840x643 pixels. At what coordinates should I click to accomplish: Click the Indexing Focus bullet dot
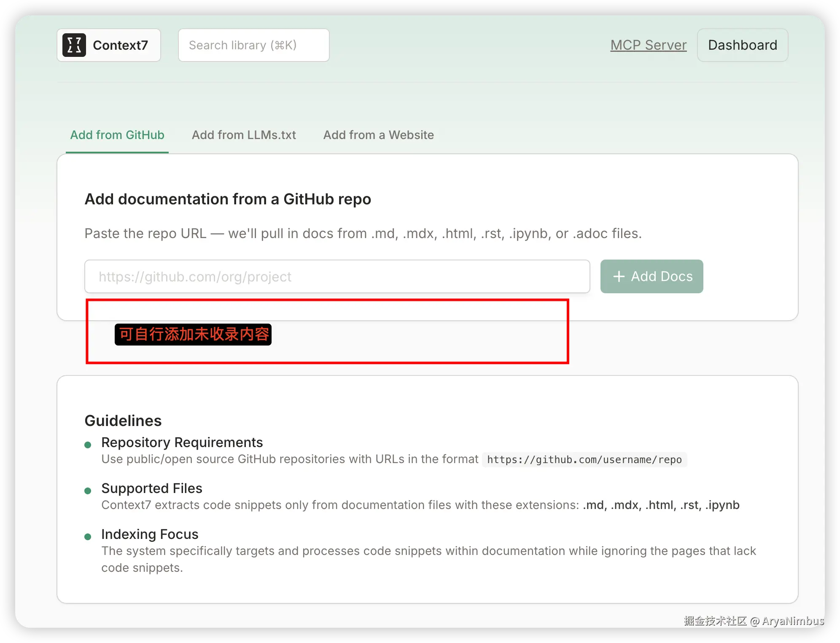tap(88, 537)
